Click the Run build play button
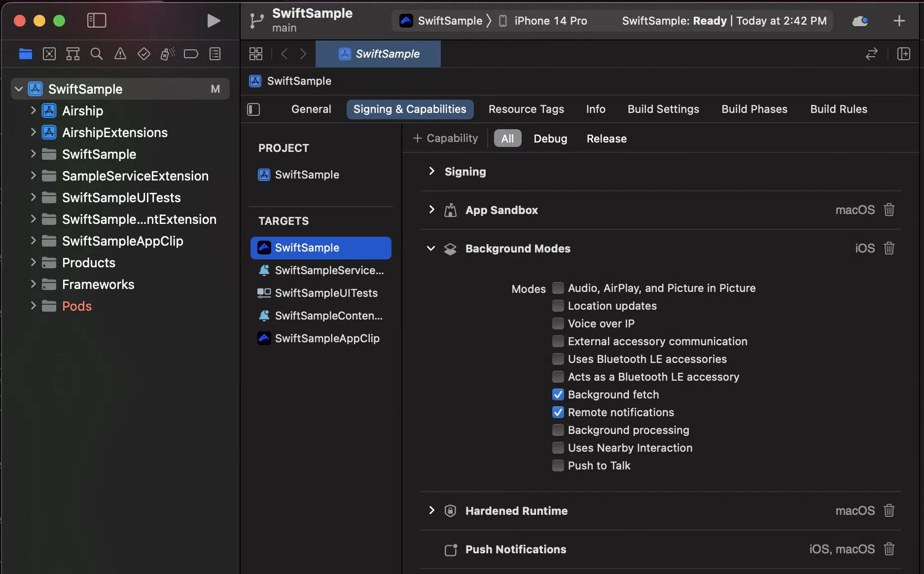This screenshot has width=924, height=574. pos(213,21)
